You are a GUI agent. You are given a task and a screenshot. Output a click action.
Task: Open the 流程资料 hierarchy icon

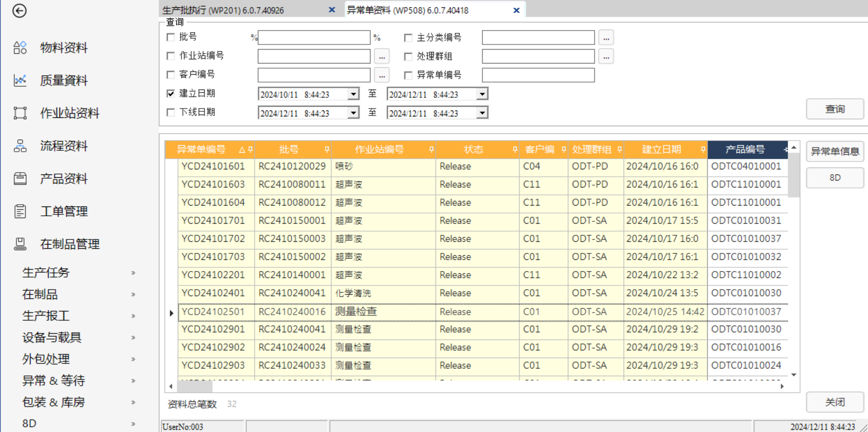click(20, 146)
